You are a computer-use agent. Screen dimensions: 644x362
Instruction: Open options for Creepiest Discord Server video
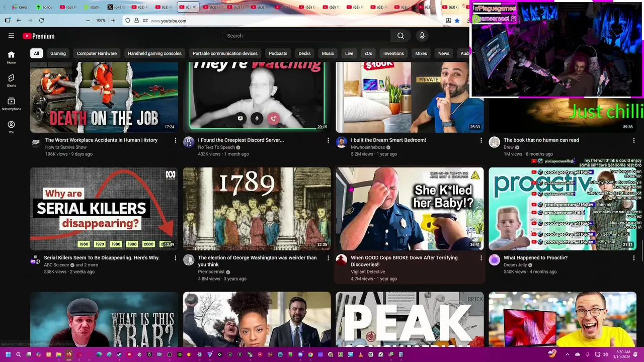click(328, 140)
